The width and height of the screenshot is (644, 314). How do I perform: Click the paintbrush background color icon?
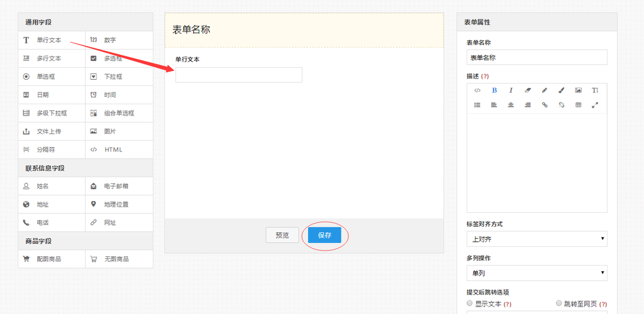562,90
